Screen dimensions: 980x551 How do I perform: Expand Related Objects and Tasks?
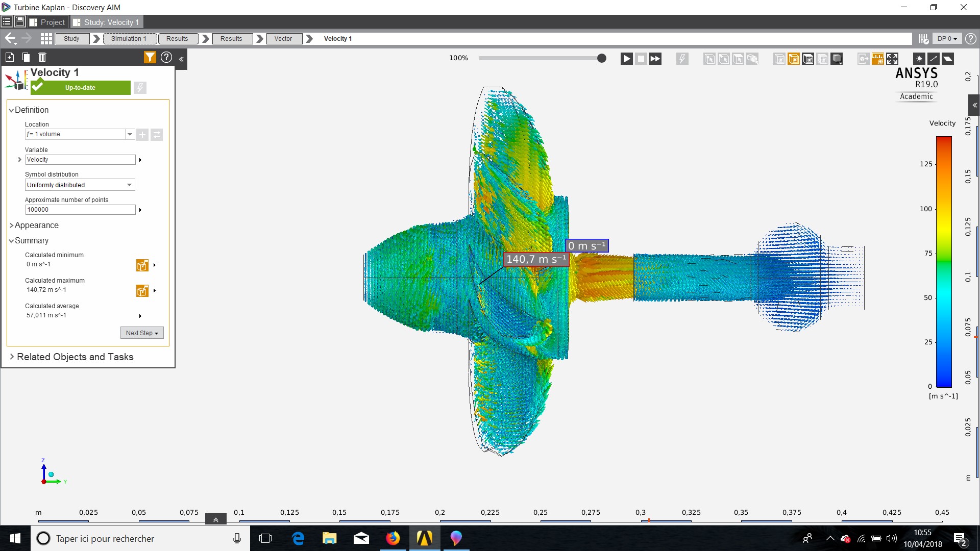pyautogui.click(x=75, y=357)
